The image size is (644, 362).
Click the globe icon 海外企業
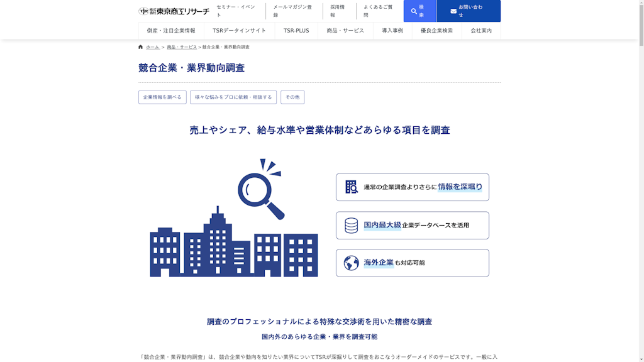coord(351,263)
